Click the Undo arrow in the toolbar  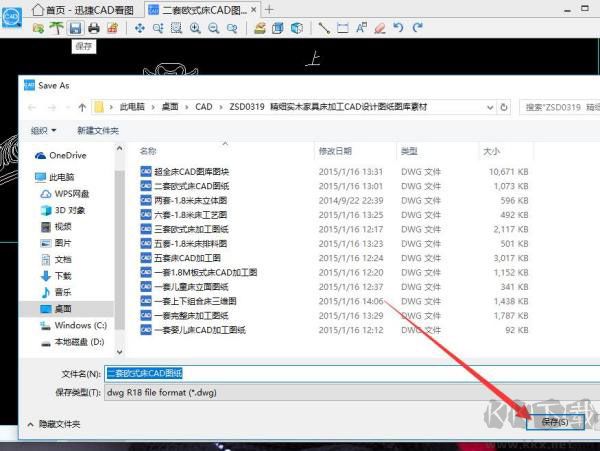click(x=397, y=28)
